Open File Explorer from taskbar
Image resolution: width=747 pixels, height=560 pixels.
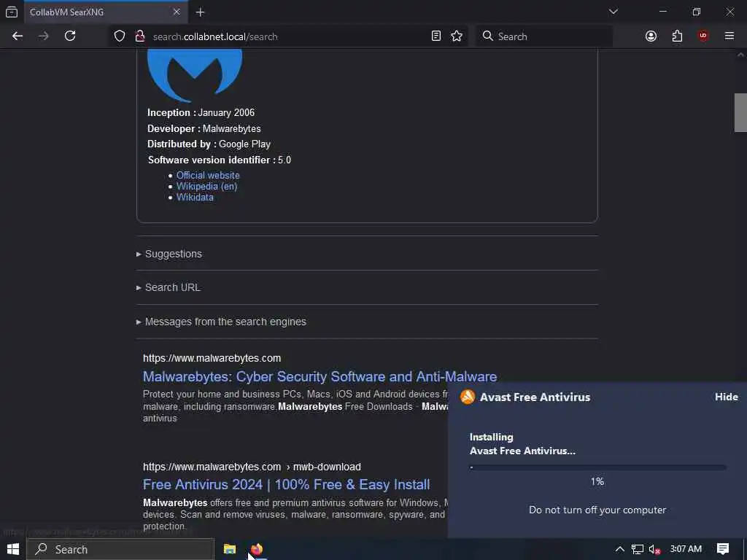tap(230, 549)
